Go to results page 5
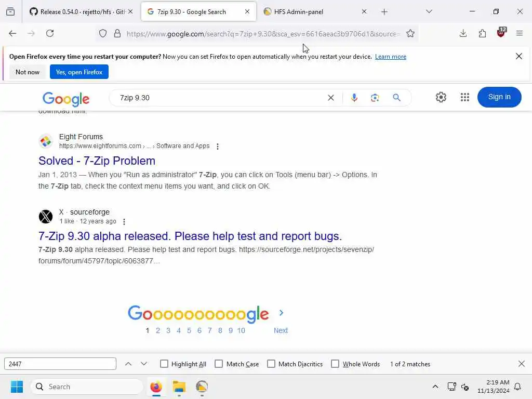 (x=189, y=330)
